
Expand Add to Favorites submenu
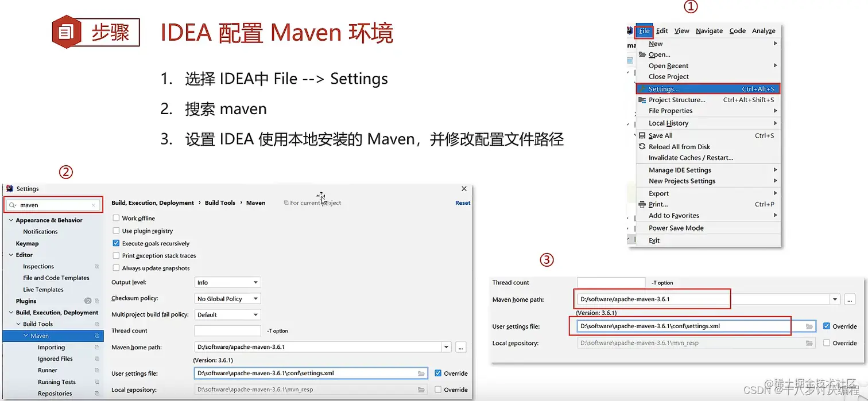click(x=708, y=216)
